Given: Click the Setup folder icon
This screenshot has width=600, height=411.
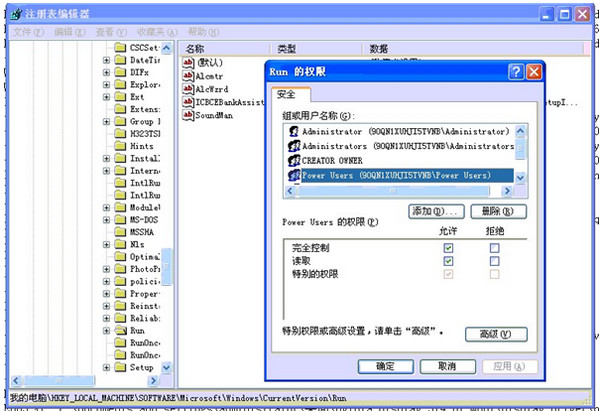Looking at the screenshot, I should [x=121, y=367].
